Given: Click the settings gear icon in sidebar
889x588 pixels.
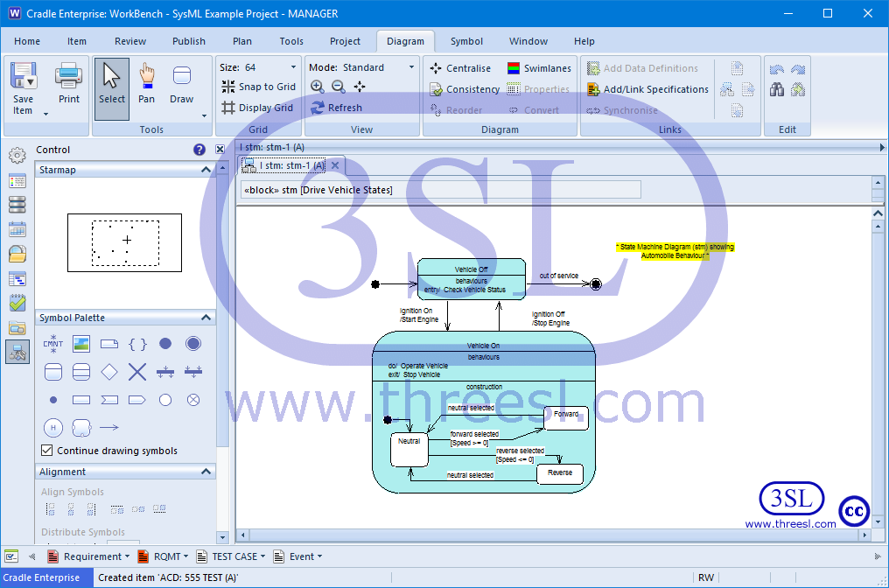Looking at the screenshot, I should pos(17,156).
